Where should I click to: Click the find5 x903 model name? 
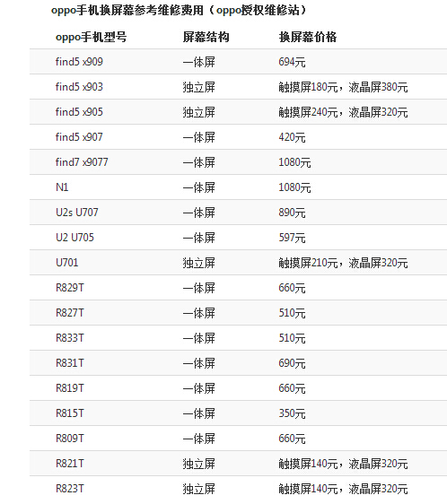[79, 86]
